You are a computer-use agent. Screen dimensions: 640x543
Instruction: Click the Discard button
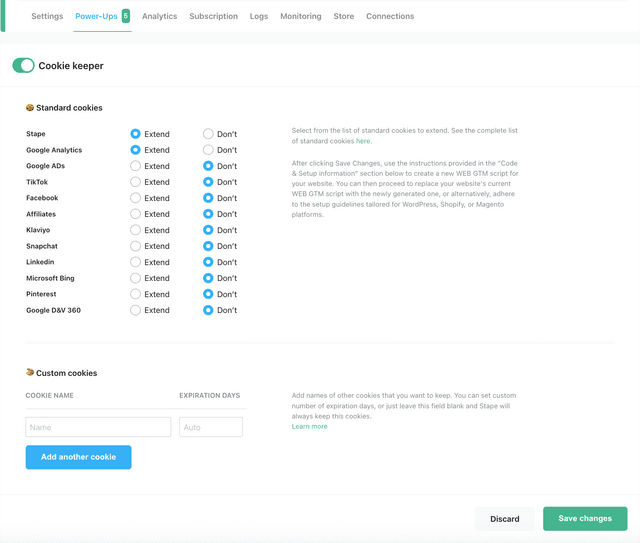coord(504,518)
